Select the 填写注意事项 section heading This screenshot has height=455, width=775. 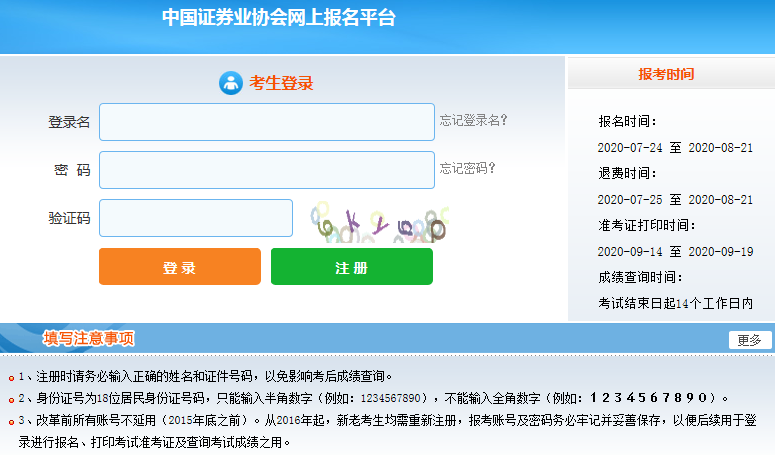click(x=88, y=339)
